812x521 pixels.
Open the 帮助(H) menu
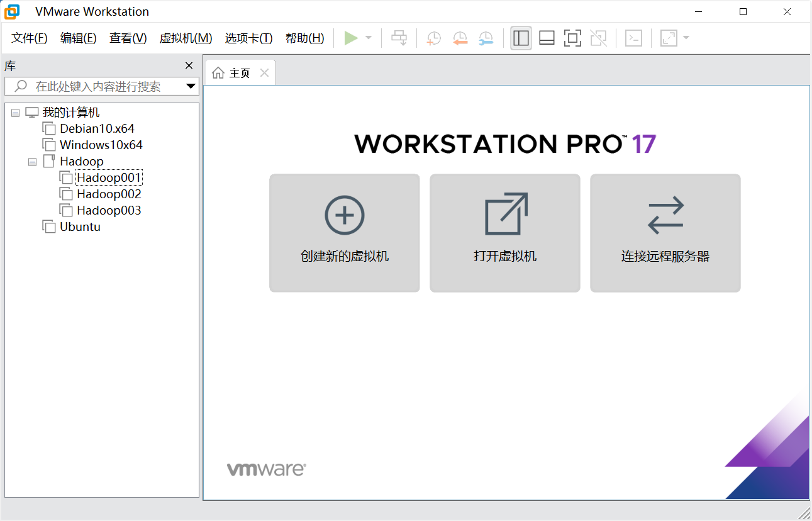click(x=305, y=38)
